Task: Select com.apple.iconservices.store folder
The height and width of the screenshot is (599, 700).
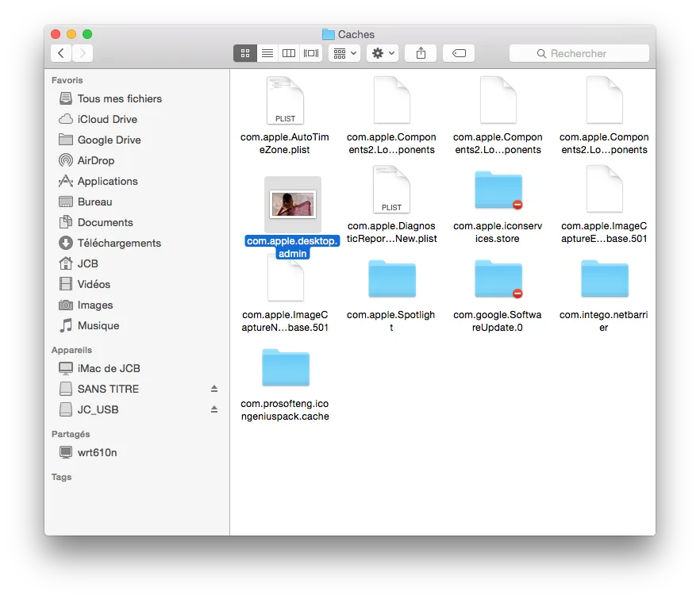Action: tap(498, 190)
